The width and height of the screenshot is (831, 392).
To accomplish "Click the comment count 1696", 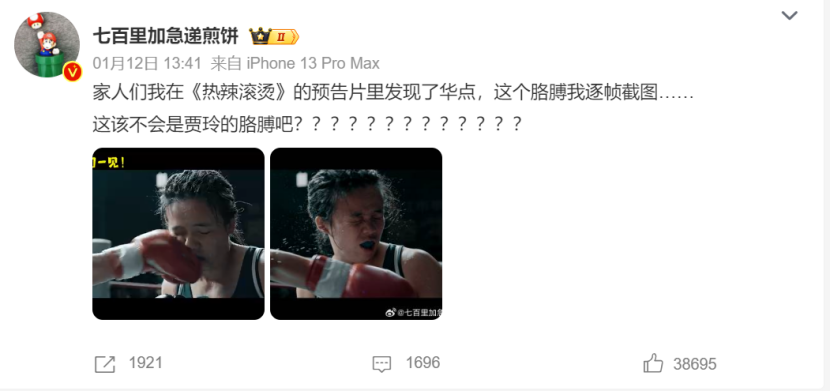I will (423, 363).
